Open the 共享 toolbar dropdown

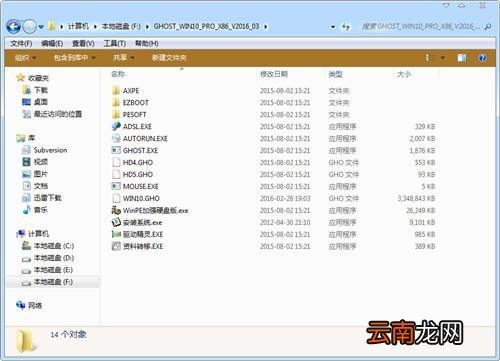point(123,58)
